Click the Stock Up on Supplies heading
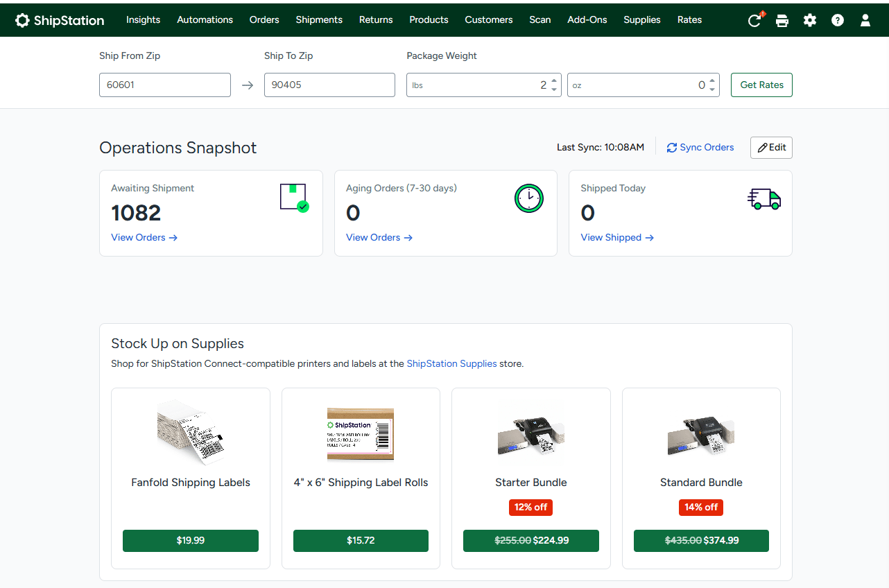This screenshot has width=889, height=588. click(x=178, y=344)
